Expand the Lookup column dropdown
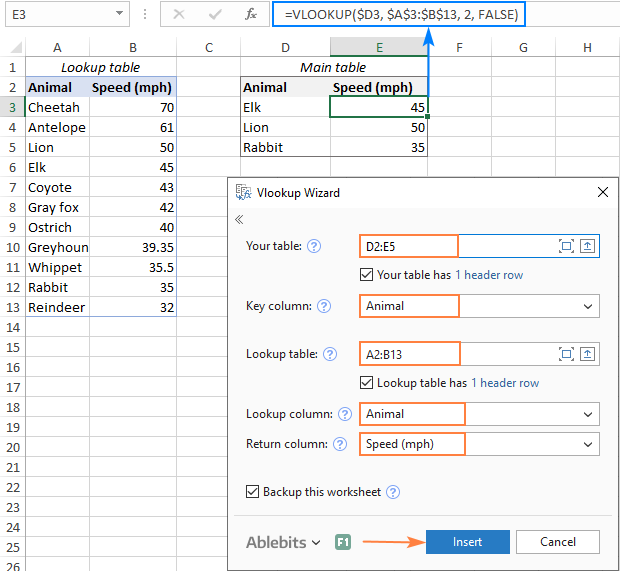This screenshot has height=571, width=620. (x=588, y=414)
